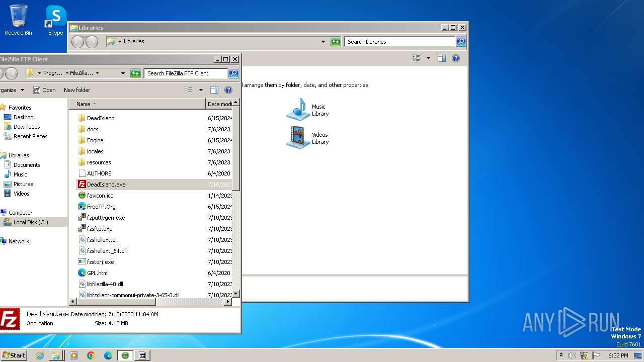Select the locales folder
This screenshot has height=362, width=644.
95,151
